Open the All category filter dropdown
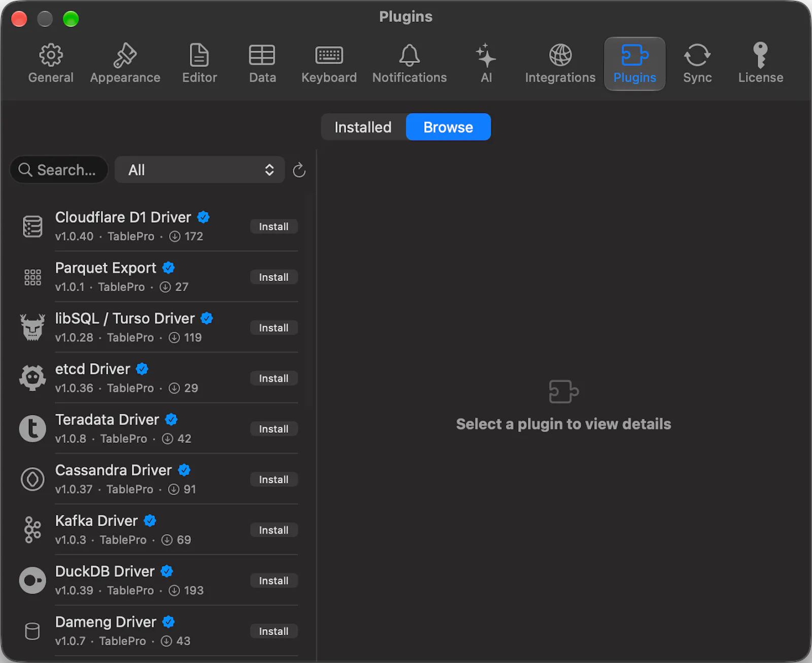The image size is (812, 663). (199, 169)
